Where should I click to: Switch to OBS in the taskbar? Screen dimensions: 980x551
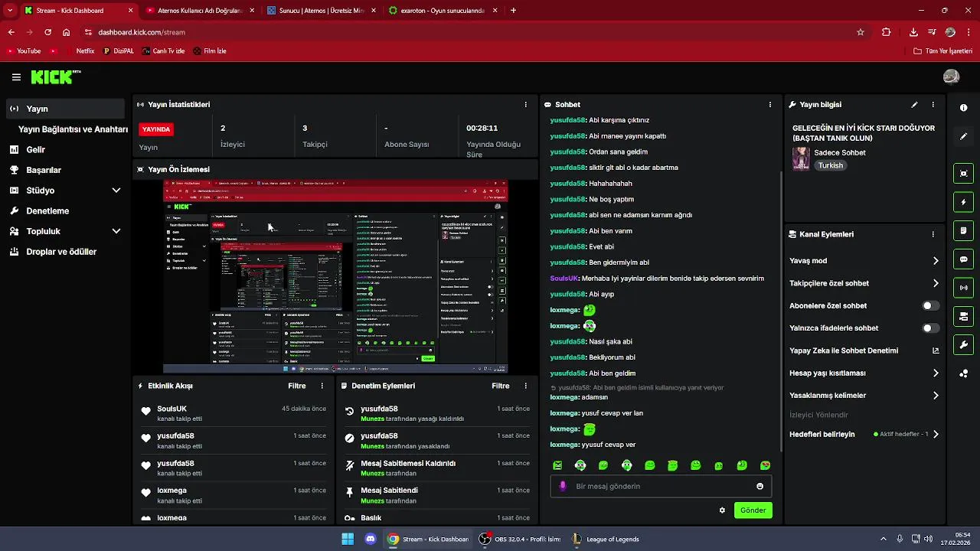coord(520,539)
